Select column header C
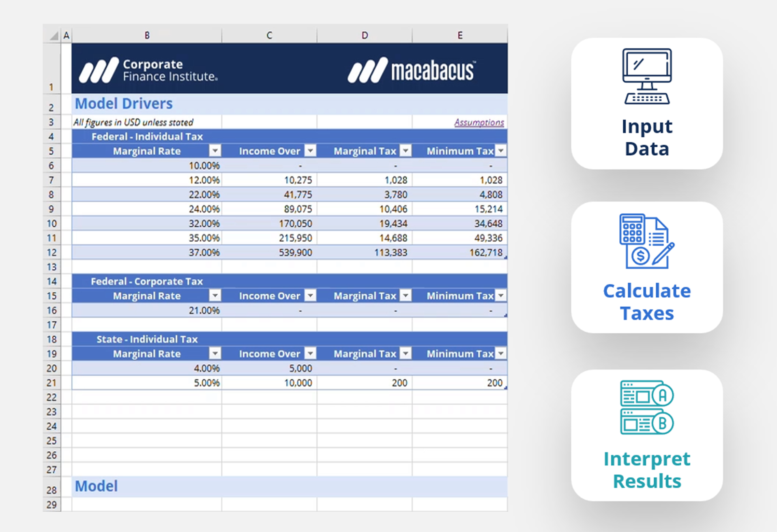 point(269,35)
